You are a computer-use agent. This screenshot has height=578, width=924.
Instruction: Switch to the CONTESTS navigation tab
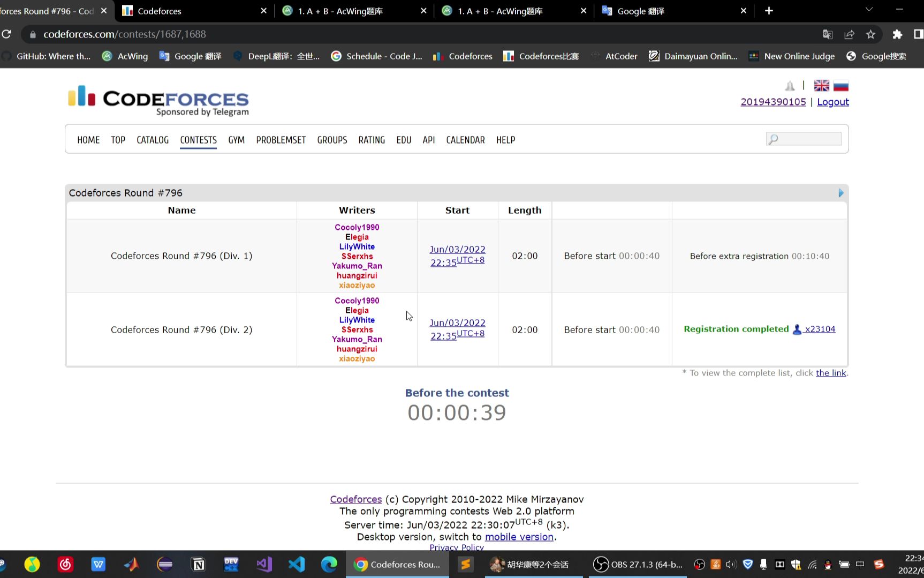click(198, 140)
